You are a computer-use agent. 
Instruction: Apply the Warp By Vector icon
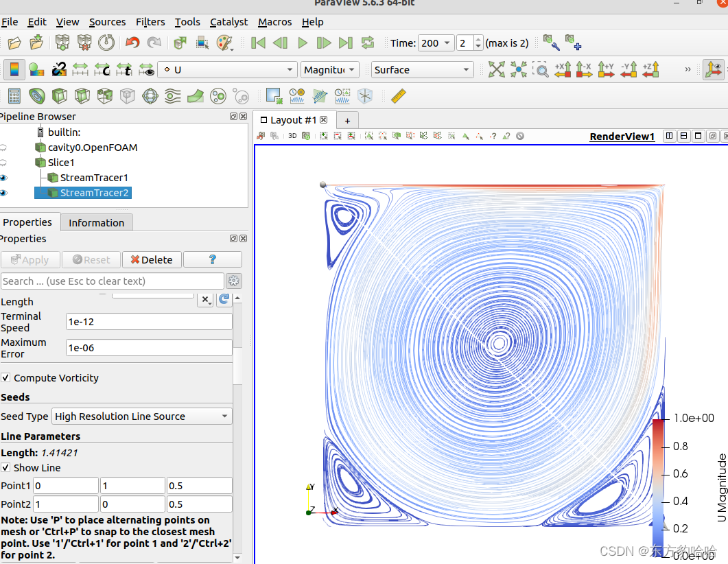pos(196,96)
